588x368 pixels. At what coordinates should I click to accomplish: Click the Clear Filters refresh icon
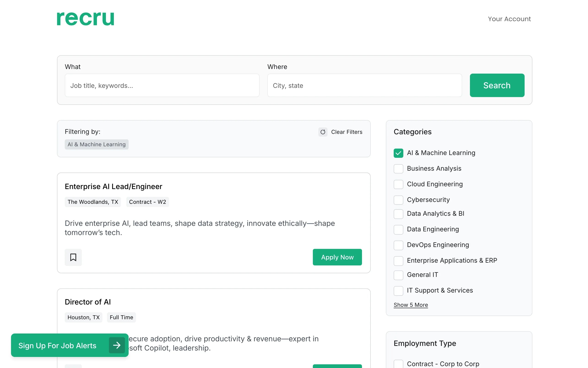pyautogui.click(x=323, y=132)
